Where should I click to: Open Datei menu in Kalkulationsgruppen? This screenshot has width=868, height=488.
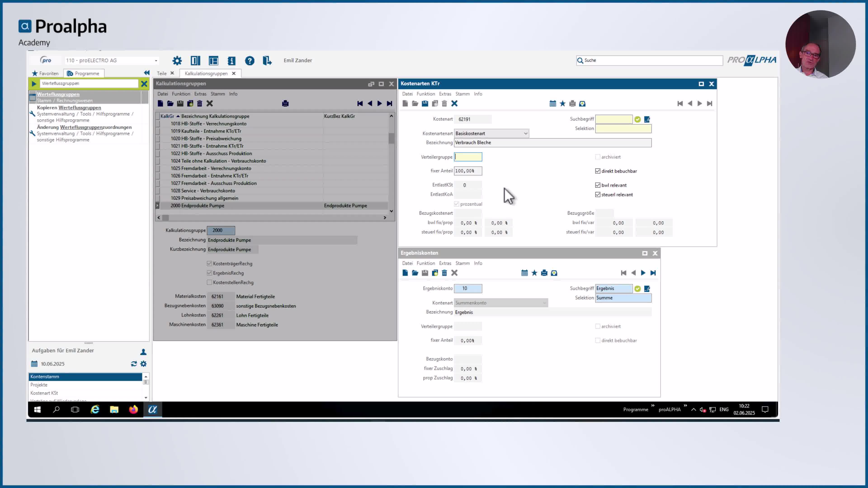click(163, 94)
